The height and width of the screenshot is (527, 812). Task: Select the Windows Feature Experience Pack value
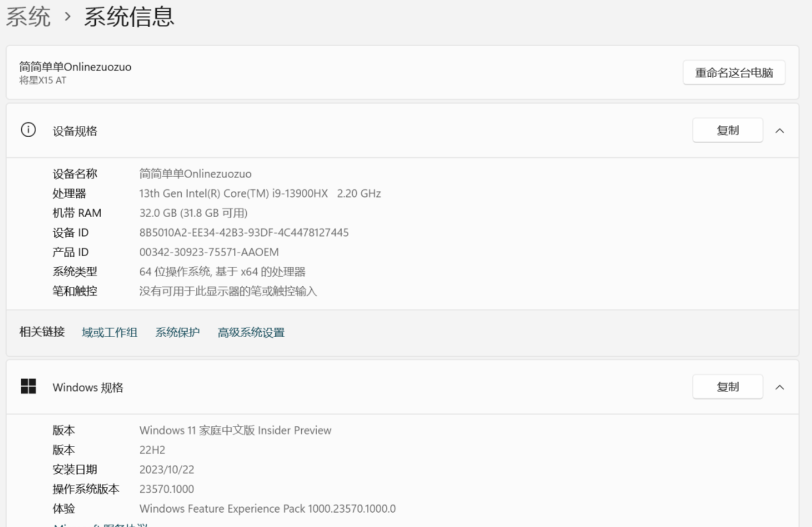[x=268, y=509]
